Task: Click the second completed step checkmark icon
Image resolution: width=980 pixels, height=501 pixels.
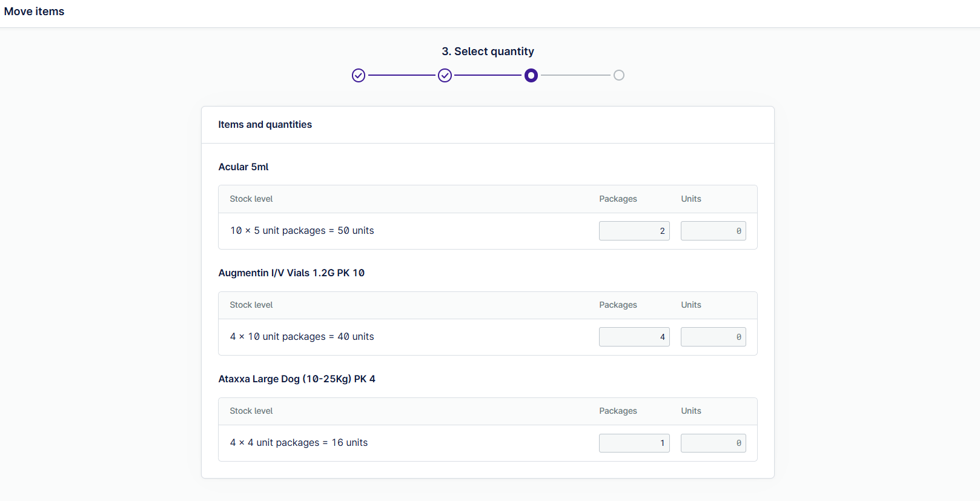Action: pos(445,75)
